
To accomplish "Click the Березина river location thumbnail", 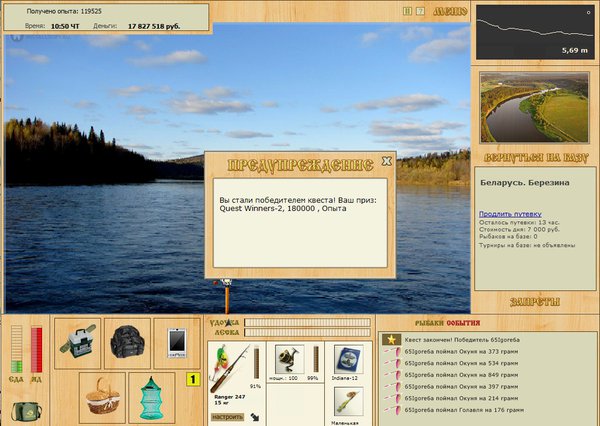I will (x=534, y=108).
